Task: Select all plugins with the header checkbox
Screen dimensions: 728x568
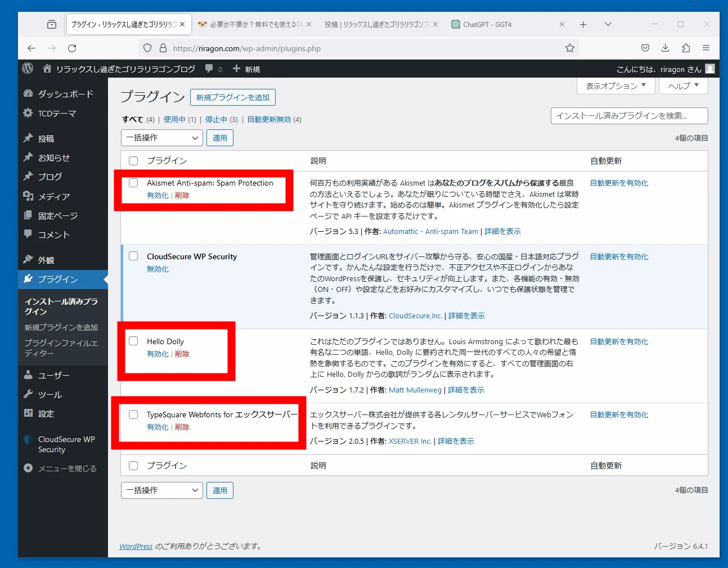Action: pyautogui.click(x=133, y=161)
